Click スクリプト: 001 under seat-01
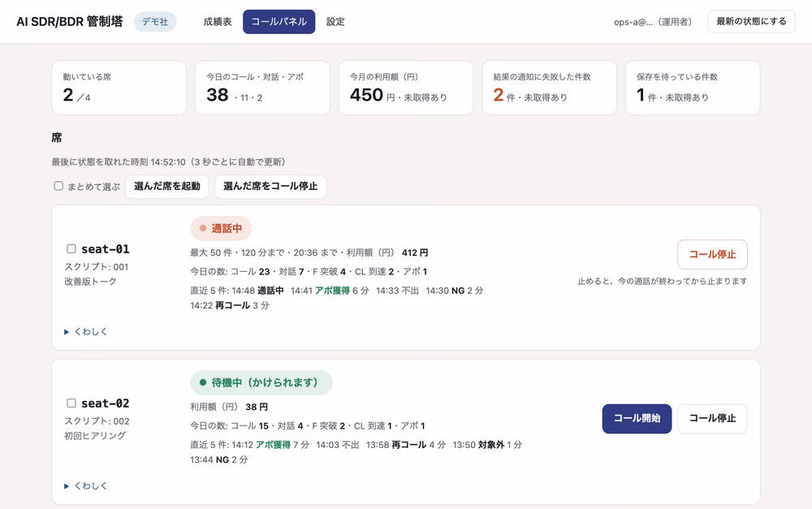The height and width of the screenshot is (509, 812). point(97,267)
